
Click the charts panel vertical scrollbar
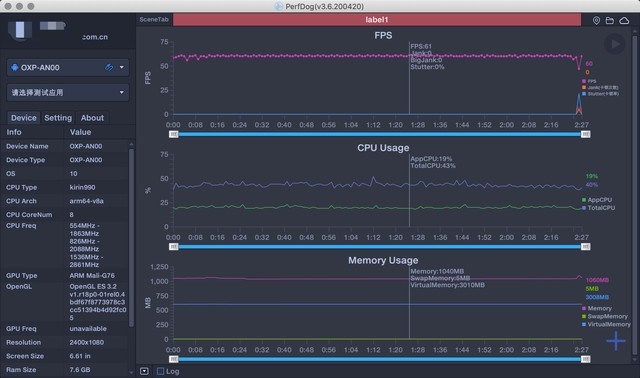tap(634, 194)
